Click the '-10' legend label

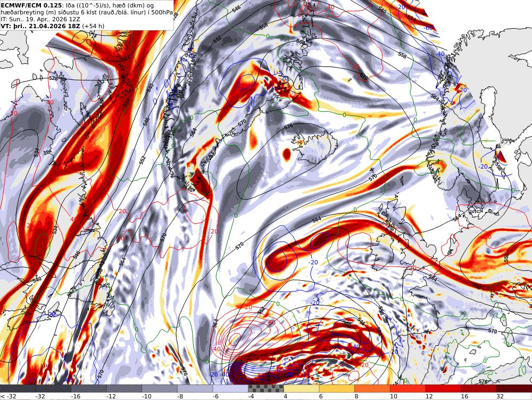(146, 396)
